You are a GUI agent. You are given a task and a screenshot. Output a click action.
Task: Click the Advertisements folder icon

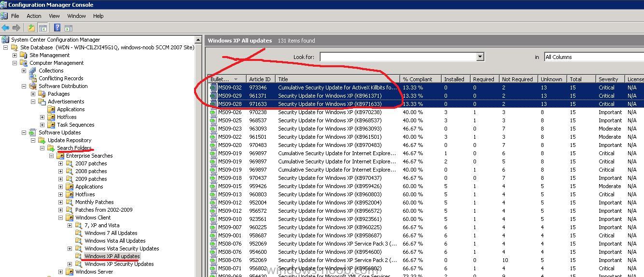42,102
